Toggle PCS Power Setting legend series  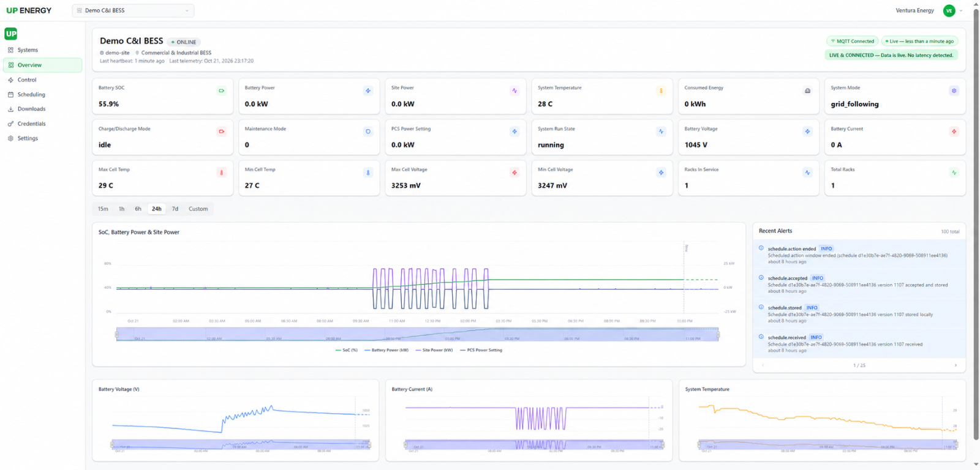[x=481, y=350]
